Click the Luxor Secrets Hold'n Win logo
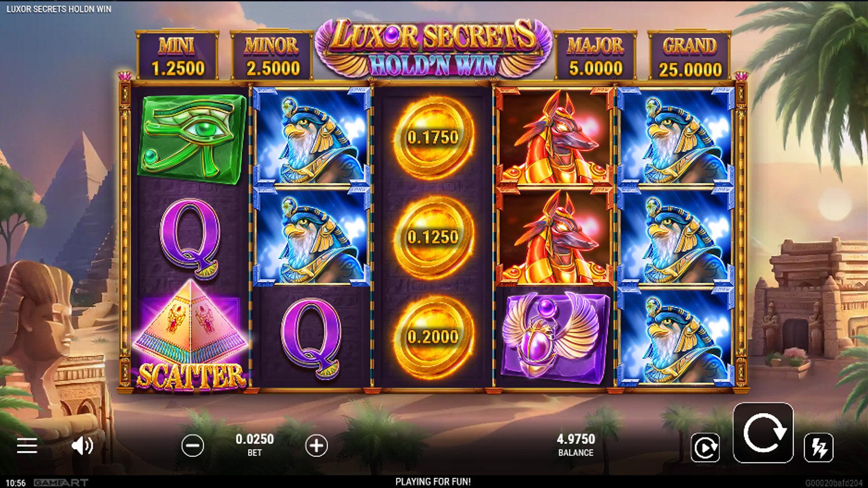Screen dimensions: 868x488 [433, 48]
